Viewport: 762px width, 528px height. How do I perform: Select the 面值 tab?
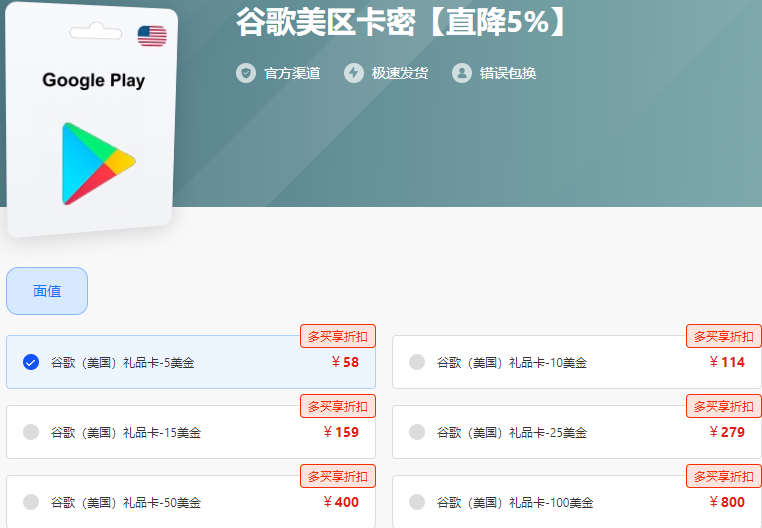47,291
